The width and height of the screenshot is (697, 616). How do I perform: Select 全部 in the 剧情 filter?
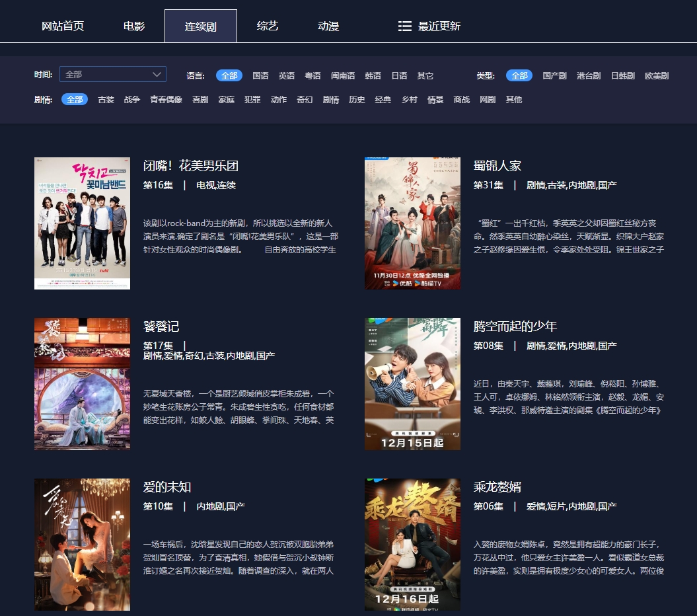pos(75,100)
